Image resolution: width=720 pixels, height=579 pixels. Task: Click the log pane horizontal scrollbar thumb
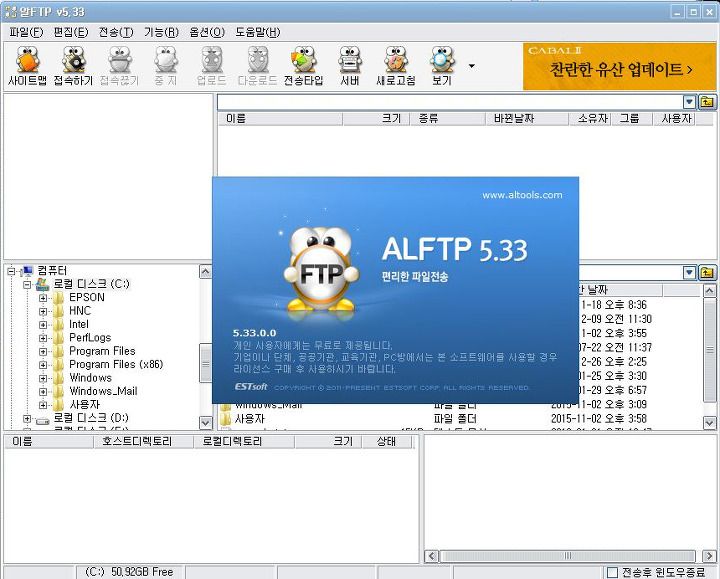pos(568,556)
